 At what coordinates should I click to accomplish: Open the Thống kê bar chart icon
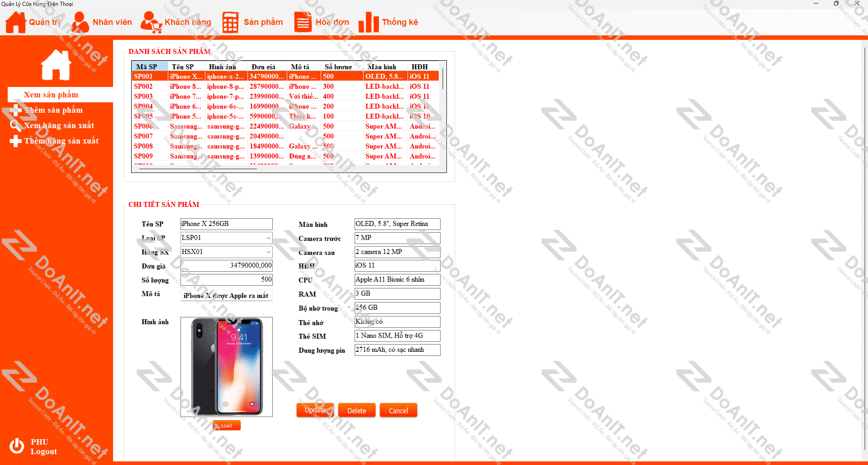(x=369, y=22)
